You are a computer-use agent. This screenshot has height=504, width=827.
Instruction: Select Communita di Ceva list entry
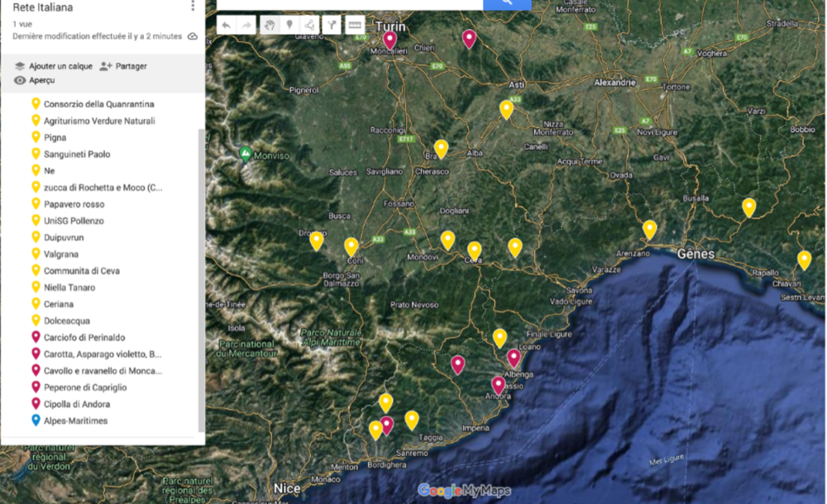82,271
